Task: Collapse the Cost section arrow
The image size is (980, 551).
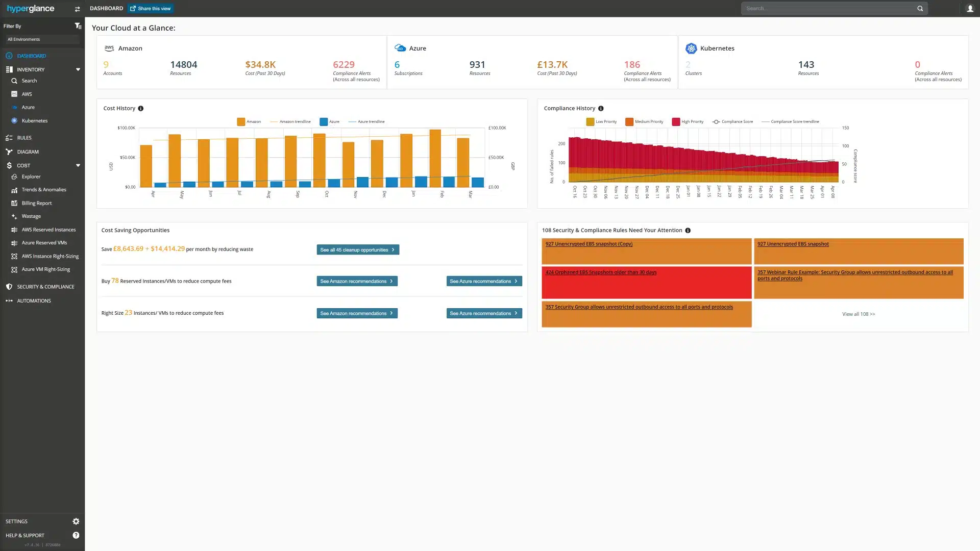Action: [78, 165]
